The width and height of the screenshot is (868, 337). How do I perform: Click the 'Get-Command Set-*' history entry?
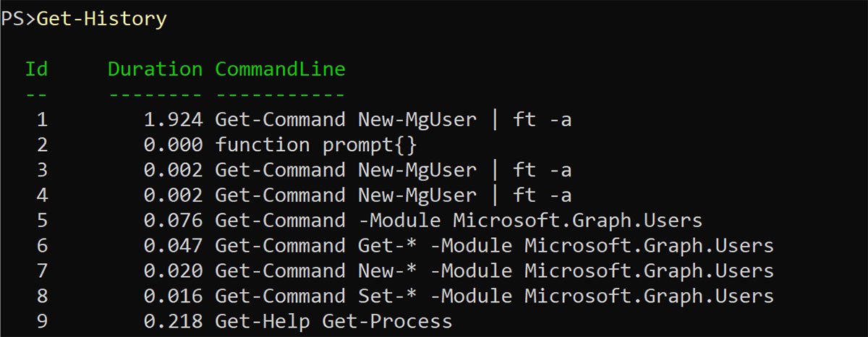point(494,297)
